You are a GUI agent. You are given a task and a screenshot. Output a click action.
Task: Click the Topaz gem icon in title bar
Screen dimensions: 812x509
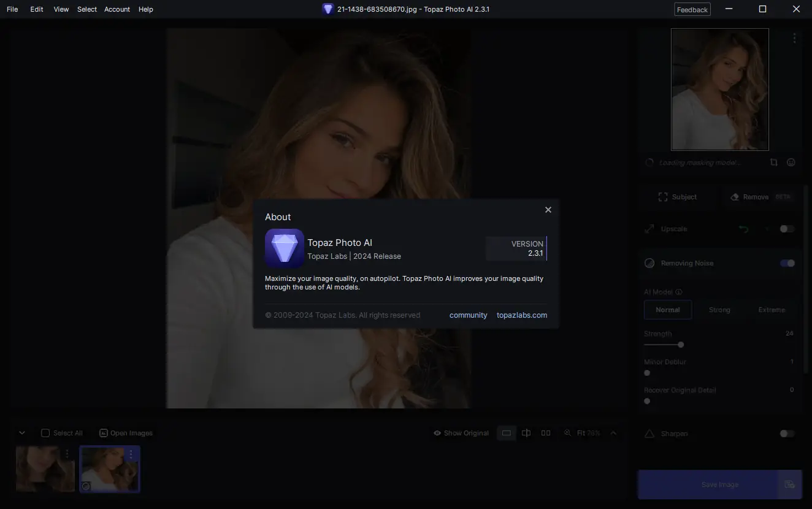tap(327, 9)
